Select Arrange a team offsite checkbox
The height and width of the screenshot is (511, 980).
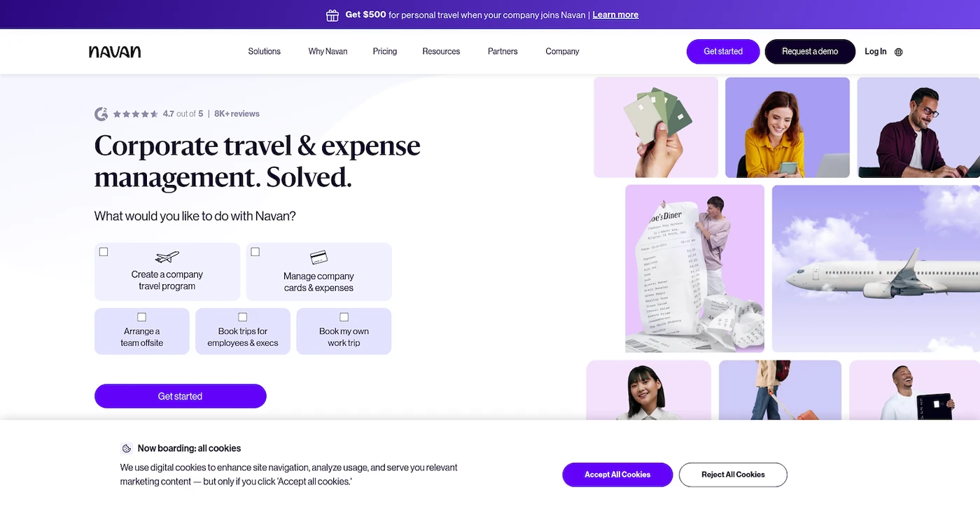click(x=142, y=317)
